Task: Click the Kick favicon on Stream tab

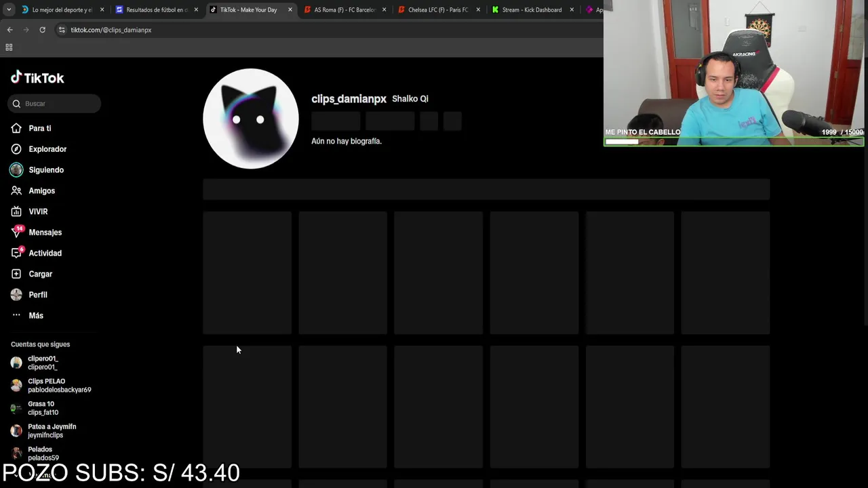Action: [x=495, y=10]
